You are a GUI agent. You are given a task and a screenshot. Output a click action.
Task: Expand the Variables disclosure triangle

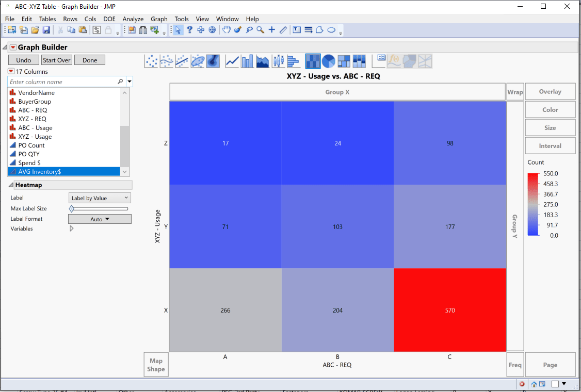71,228
